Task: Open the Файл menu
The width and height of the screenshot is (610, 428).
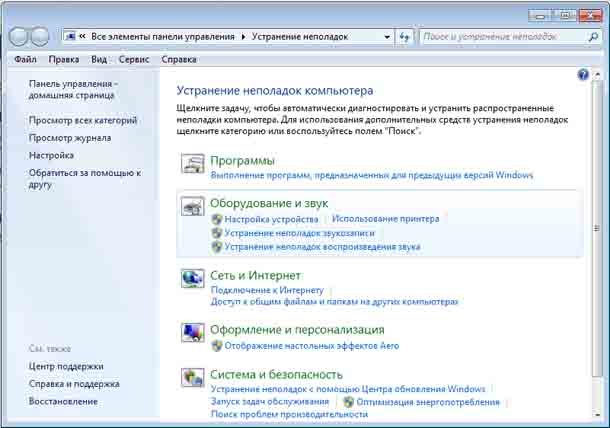Action: click(25, 60)
